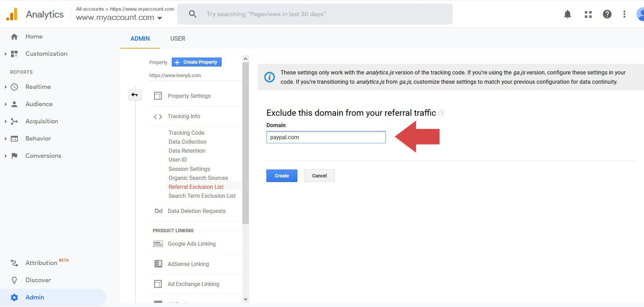The height and width of the screenshot is (307, 644).
Task: Switch to the ADMIN tab
Action: (x=140, y=39)
